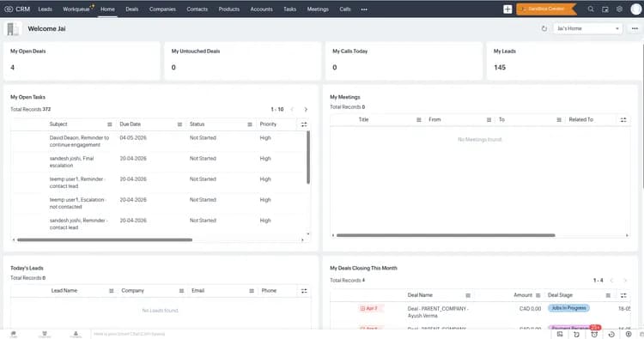Open the Company column menu icon
The width and height of the screenshot is (644, 339).
coord(181,291)
